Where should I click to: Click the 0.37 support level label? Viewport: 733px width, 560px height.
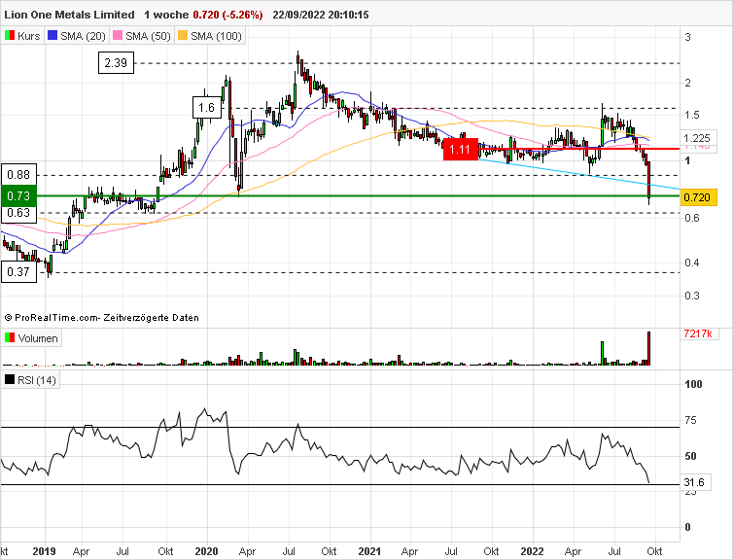[17, 272]
